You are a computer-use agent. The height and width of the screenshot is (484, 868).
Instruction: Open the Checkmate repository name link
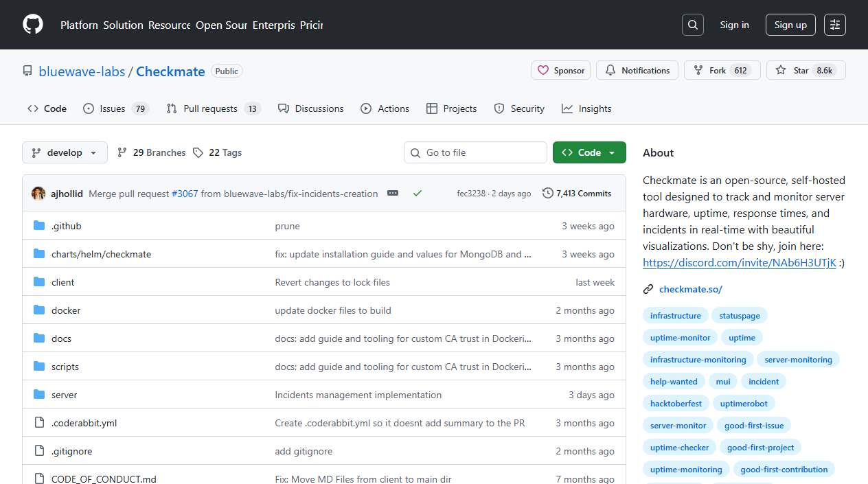[x=170, y=71]
